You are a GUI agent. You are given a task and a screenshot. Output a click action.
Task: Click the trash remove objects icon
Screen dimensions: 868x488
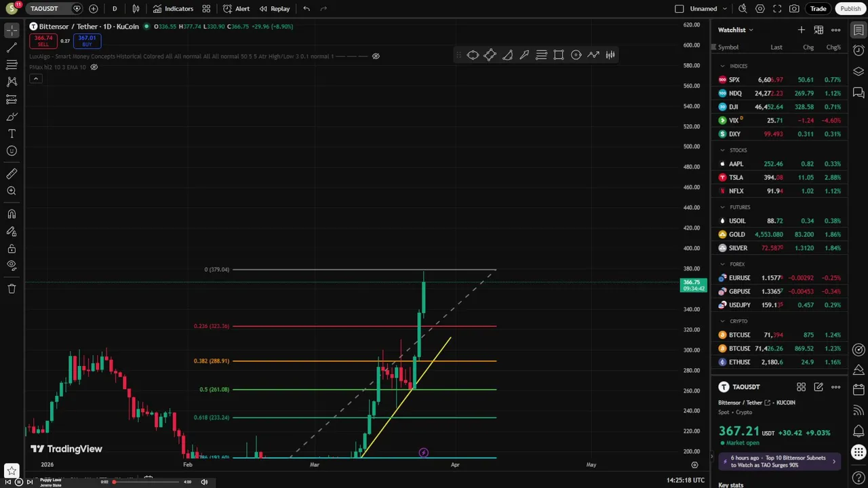(12, 289)
